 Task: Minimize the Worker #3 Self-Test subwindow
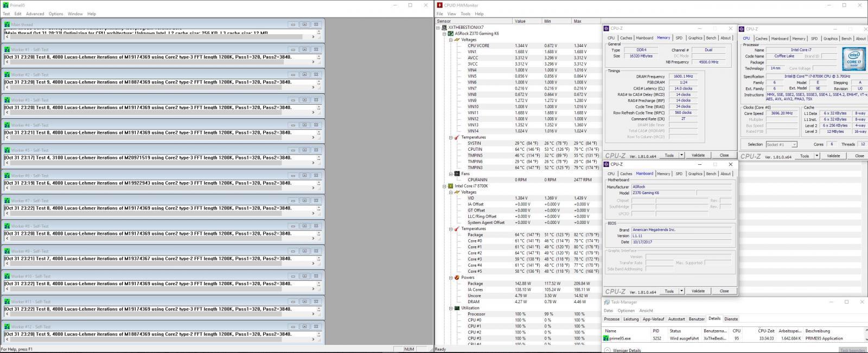click(x=292, y=100)
